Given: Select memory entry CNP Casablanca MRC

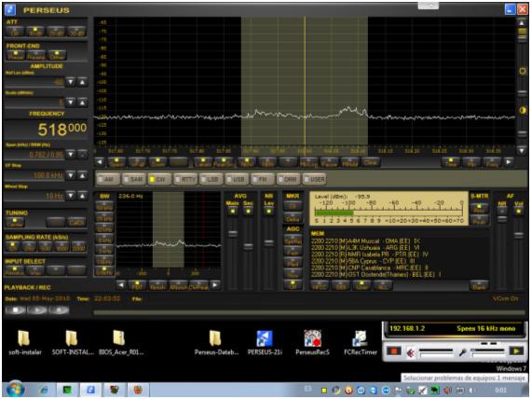Looking at the screenshot, I should click(x=370, y=268).
